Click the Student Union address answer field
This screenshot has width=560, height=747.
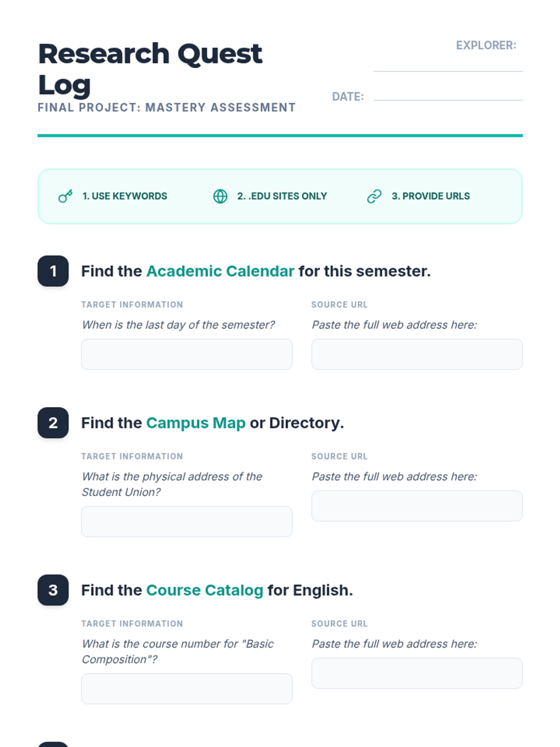pyautogui.click(x=187, y=521)
